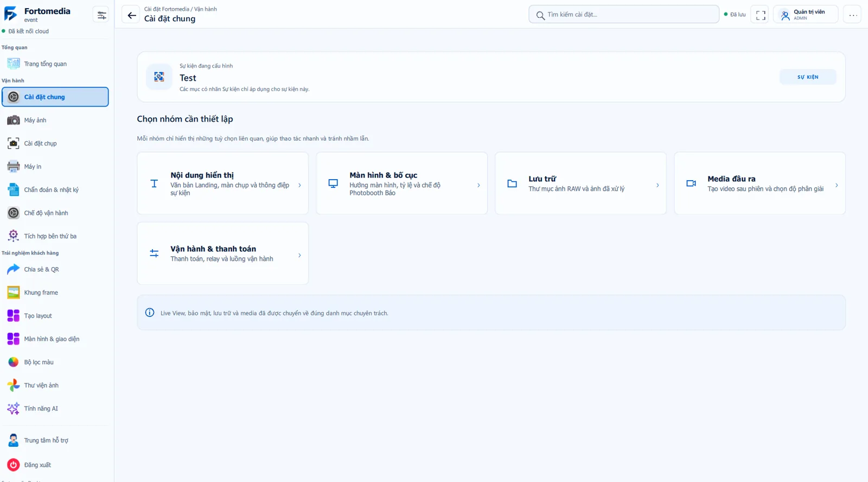Toggle the sidebar filter settings icon
The width and height of the screenshot is (868, 482).
[x=101, y=15]
